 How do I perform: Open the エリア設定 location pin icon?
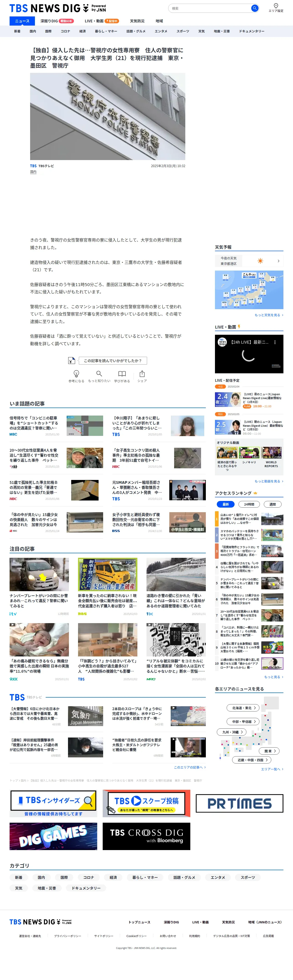point(276,6)
